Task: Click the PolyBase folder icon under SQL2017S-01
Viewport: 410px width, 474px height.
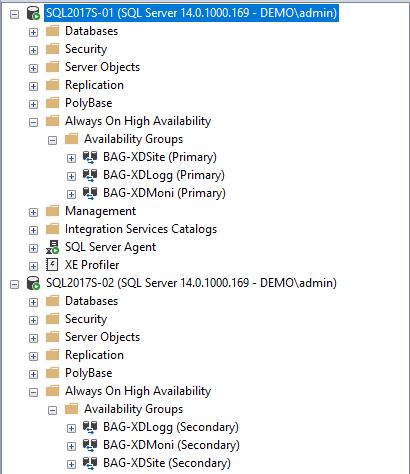Action: pos(52,103)
